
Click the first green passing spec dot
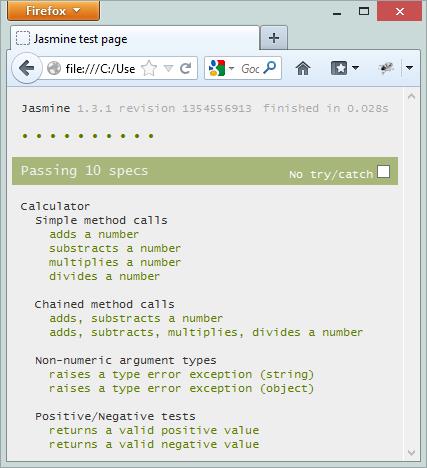tap(25, 136)
